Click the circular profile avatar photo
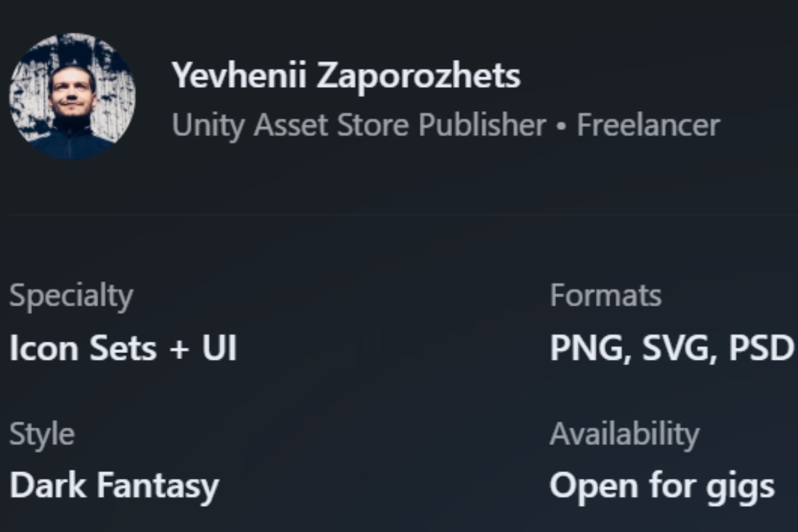The width and height of the screenshot is (798, 532). point(72,96)
